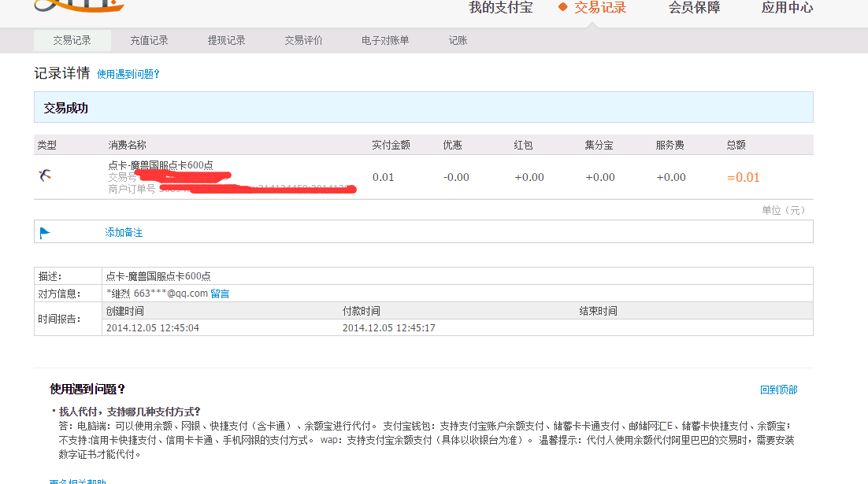Switch to the 记账 tab
The image size is (868, 484).
pos(458,40)
